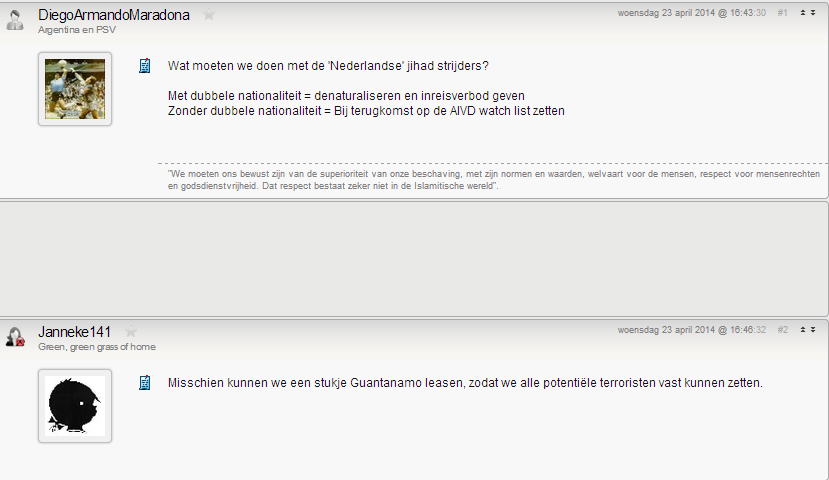Click the subtitle 'Argentina en PSV'
The height and width of the screenshot is (480, 829).
77,30
